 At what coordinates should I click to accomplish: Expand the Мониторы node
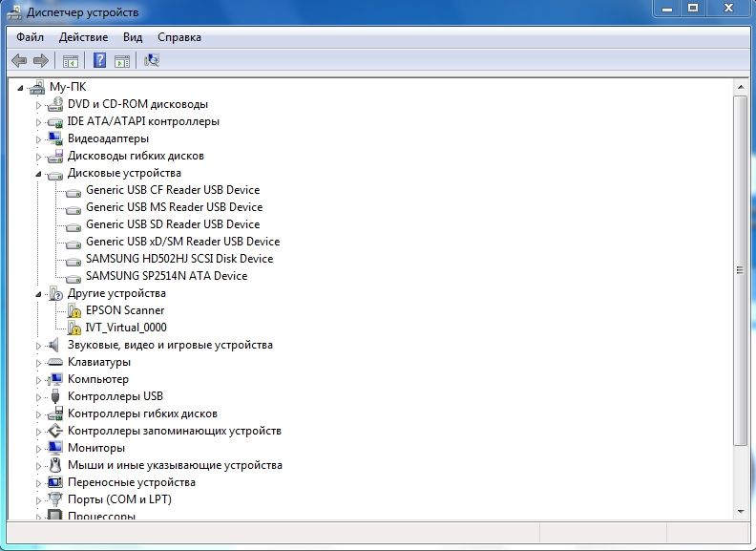(x=38, y=449)
